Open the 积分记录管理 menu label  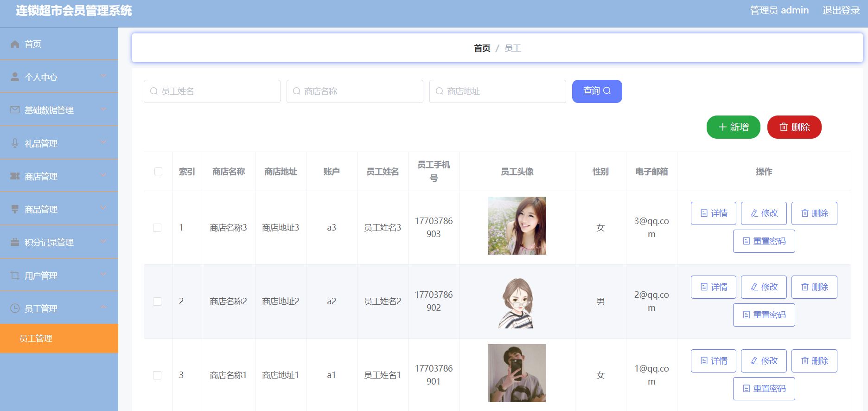(49, 243)
